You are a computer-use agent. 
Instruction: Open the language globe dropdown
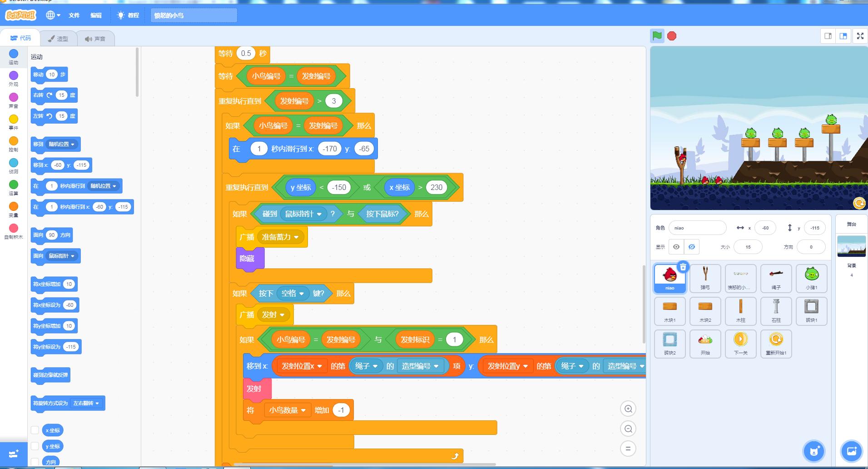[53, 15]
